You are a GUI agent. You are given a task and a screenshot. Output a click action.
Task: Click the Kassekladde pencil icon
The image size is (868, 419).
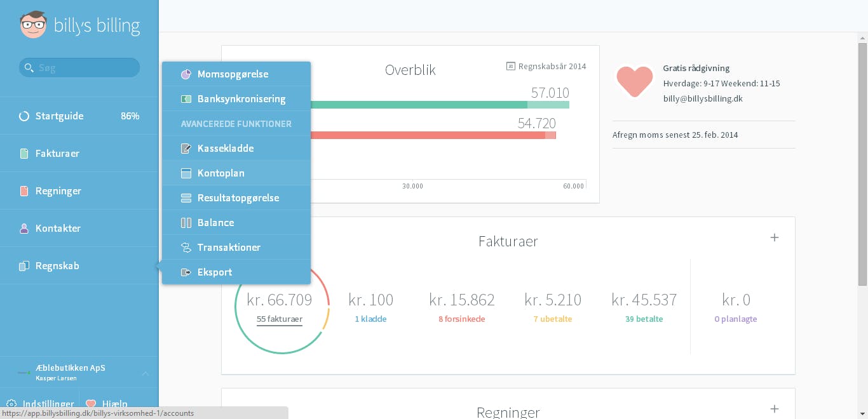[186, 149]
